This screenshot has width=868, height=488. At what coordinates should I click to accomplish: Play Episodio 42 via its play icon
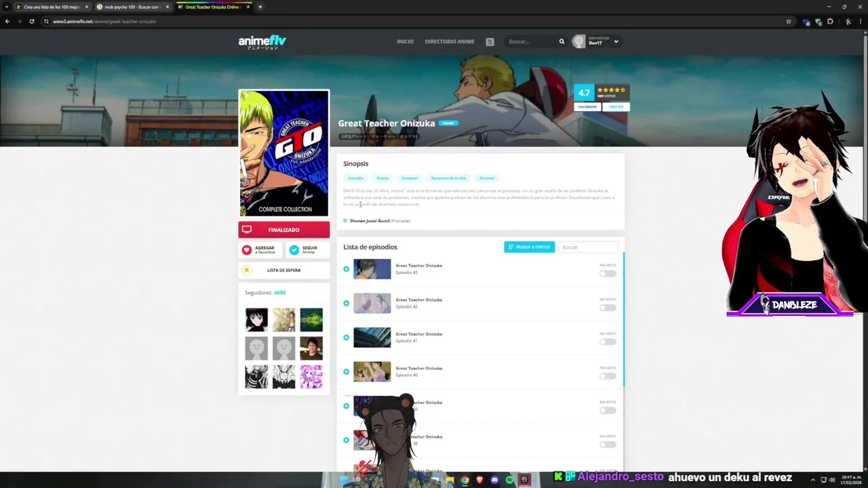[346, 303]
